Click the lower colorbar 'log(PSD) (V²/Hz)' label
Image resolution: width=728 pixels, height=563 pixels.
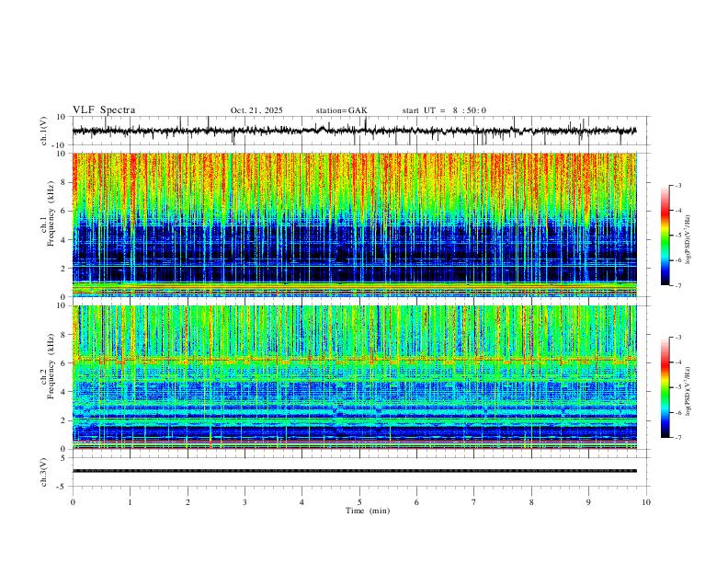[688, 391]
